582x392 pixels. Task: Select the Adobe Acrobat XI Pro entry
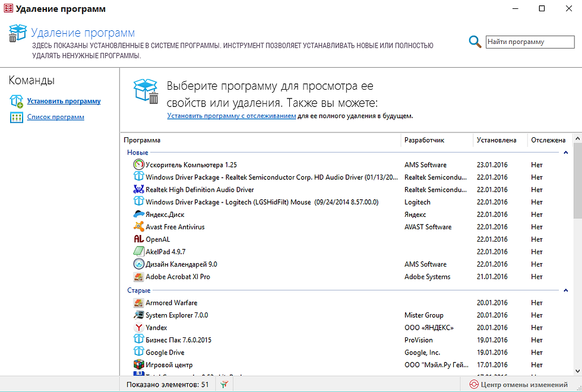tap(347, 277)
